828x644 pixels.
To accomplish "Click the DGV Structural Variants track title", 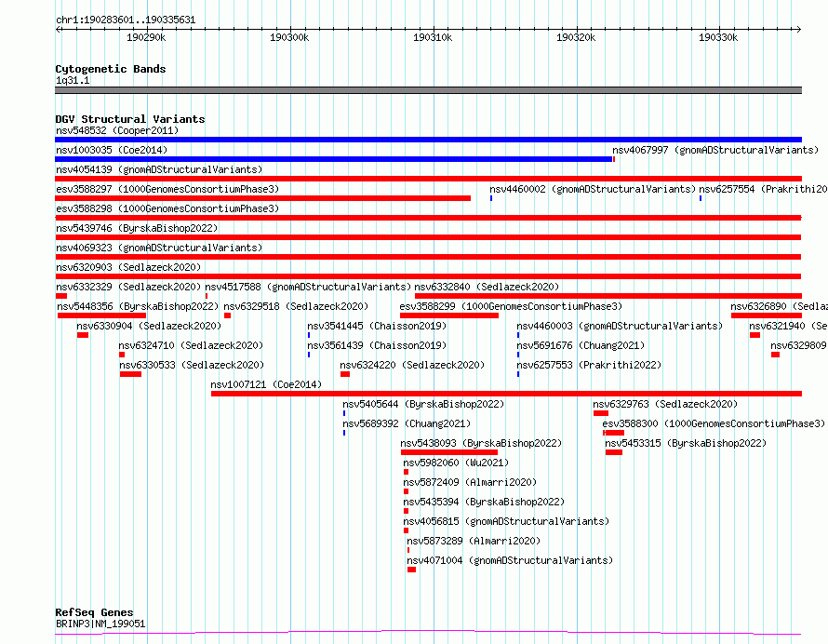I will (x=130, y=119).
